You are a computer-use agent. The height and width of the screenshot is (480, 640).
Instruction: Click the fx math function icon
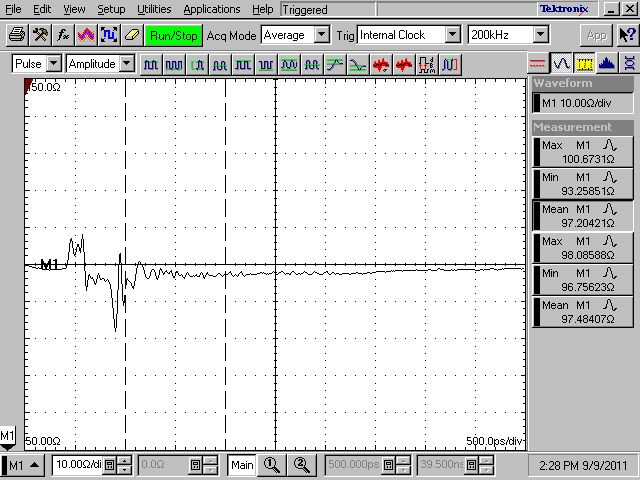pyautogui.click(x=63, y=35)
